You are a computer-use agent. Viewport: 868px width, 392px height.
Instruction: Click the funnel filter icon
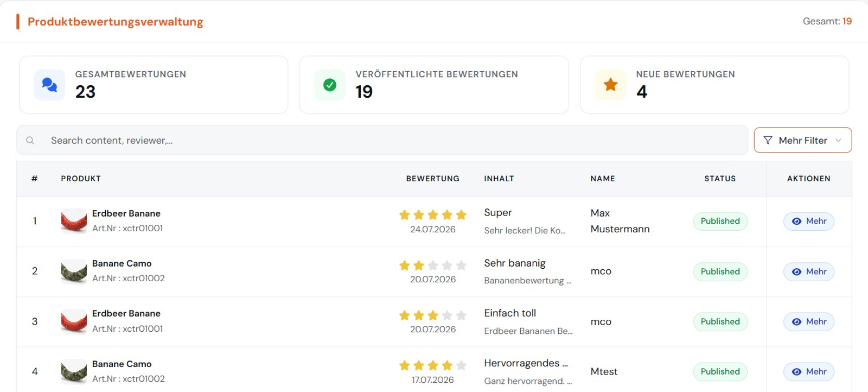[x=768, y=141]
